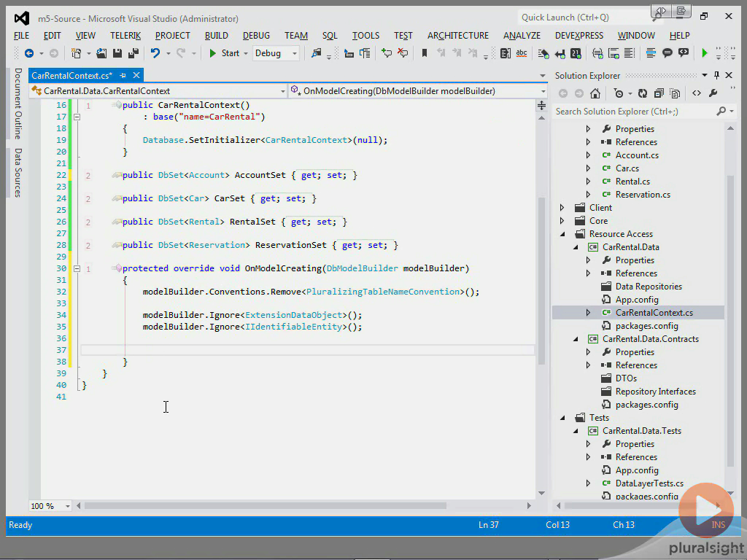The height and width of the screenshot is (560, 747).
Task: Collapse OnModelCreating outlining at line 30
Action: pyautogui.click(x=77, y=268)
